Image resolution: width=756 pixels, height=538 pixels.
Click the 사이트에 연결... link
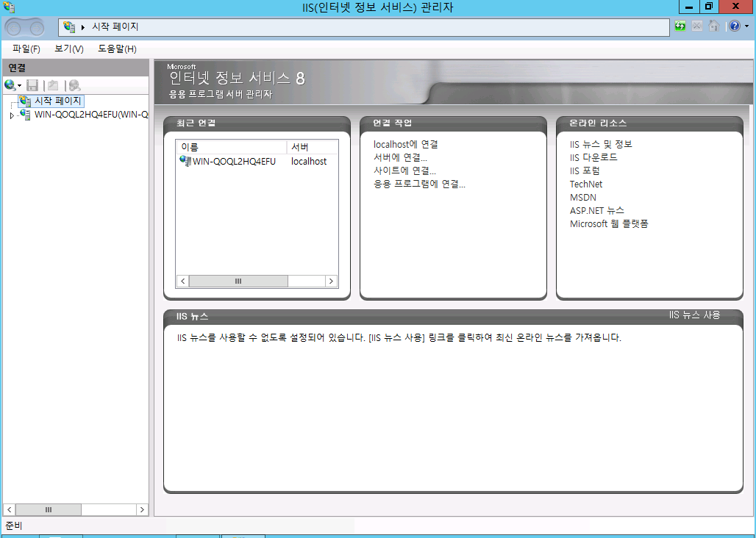[404, 171]
